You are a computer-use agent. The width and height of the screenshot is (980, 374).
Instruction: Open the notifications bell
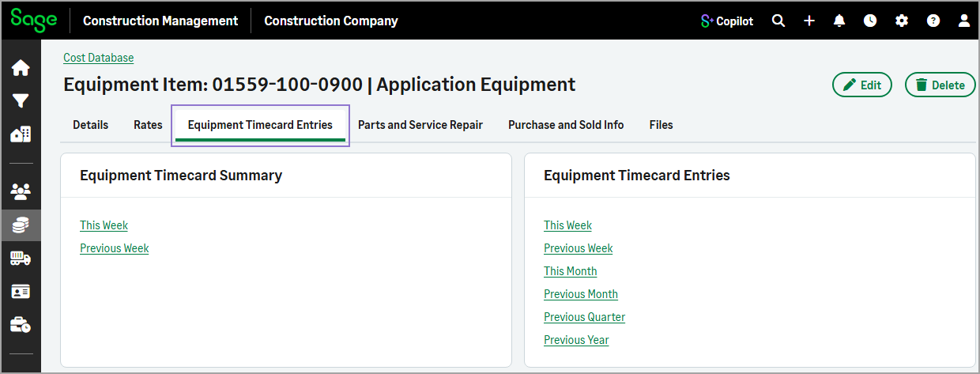[839, 21]
